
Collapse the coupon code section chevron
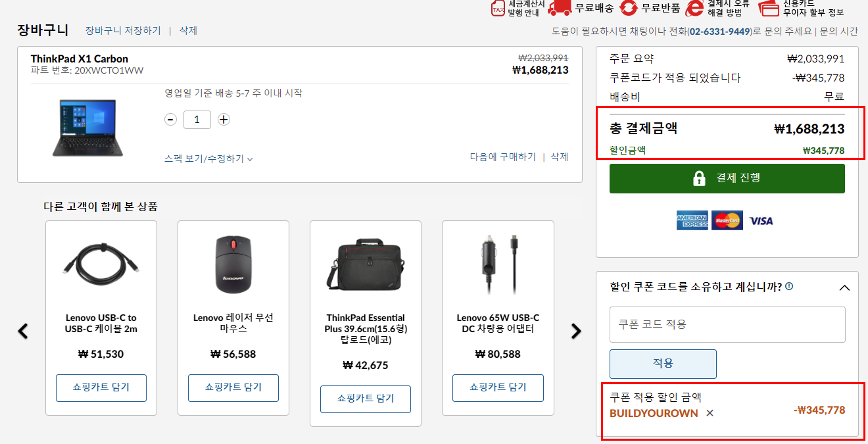(x=845, y=287)
